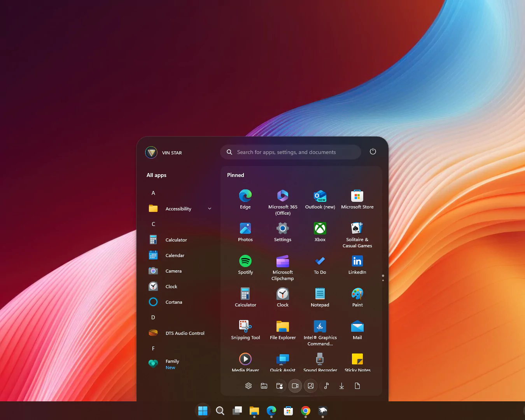Open Search from the taskbar
The height and width of the screenshot is (420, 525).
click(x=220, y=411)
